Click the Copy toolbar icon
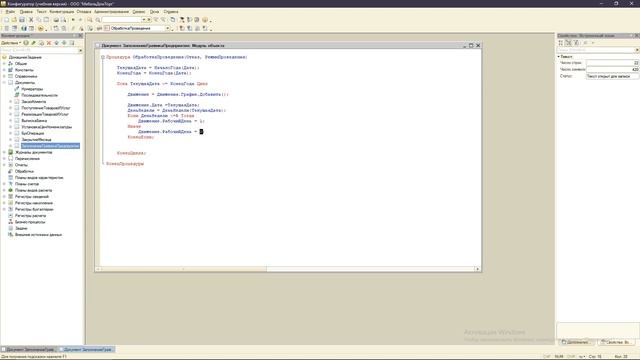640x360 pixels. pos(39,20)
